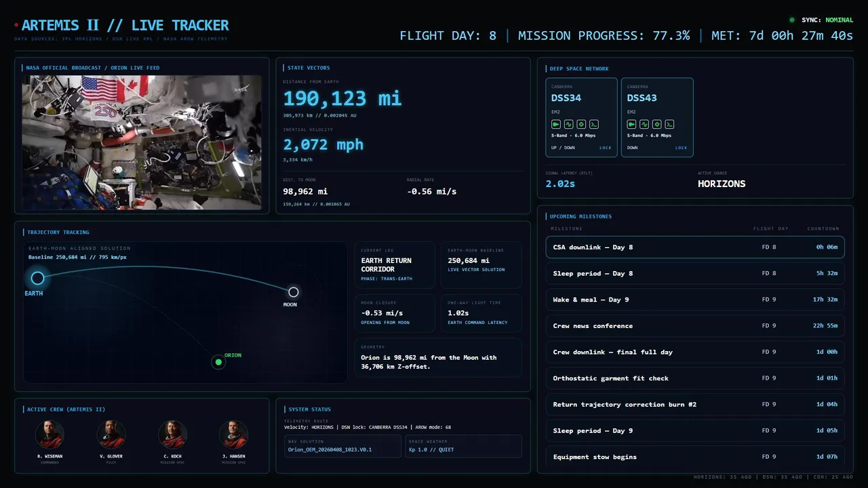868x488 pixels.
Task: Select the DSS34 antenna card title
Action: click(x=566, y=98)
